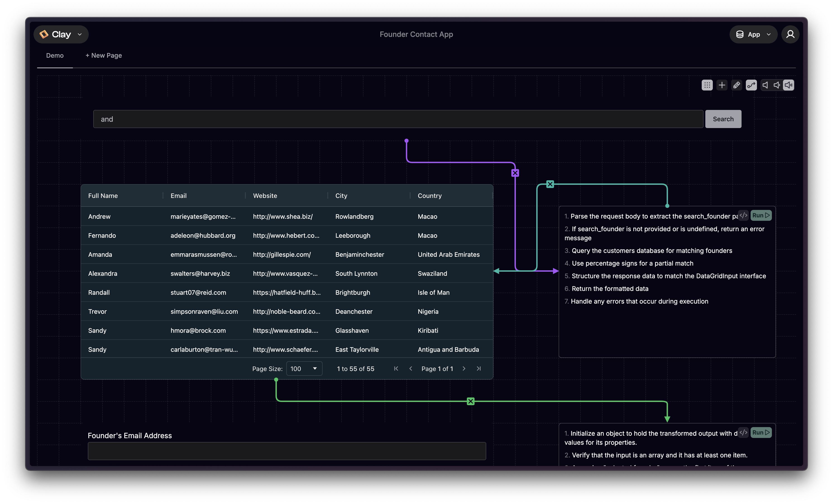833x504 pixels.
Task: Enable the loud volume option
Action: click(x=788, y=85)
